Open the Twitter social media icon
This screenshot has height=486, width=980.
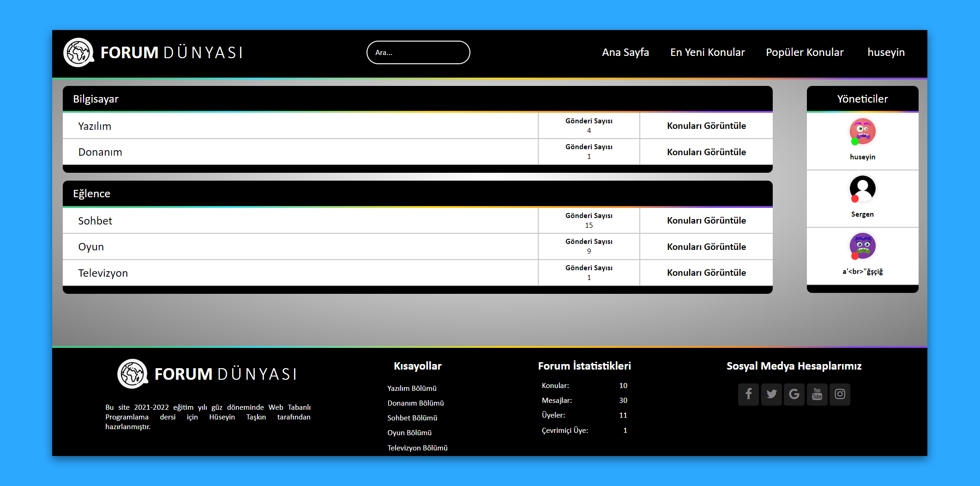pyautogui.click(x=771, y=394)
